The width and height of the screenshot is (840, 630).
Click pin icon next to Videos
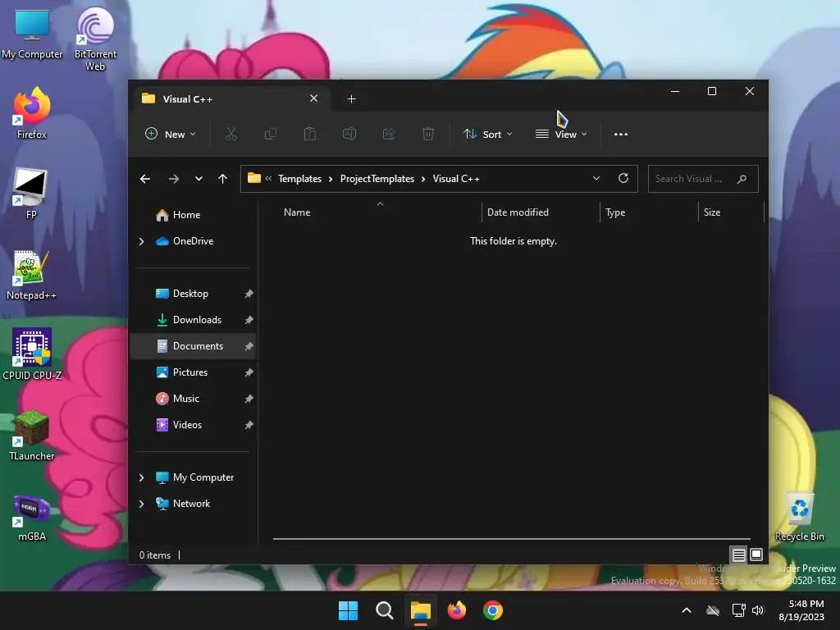[249, 426]
